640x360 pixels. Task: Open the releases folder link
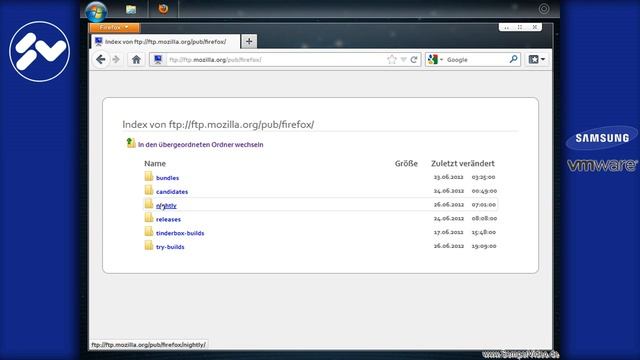(168, 220)
